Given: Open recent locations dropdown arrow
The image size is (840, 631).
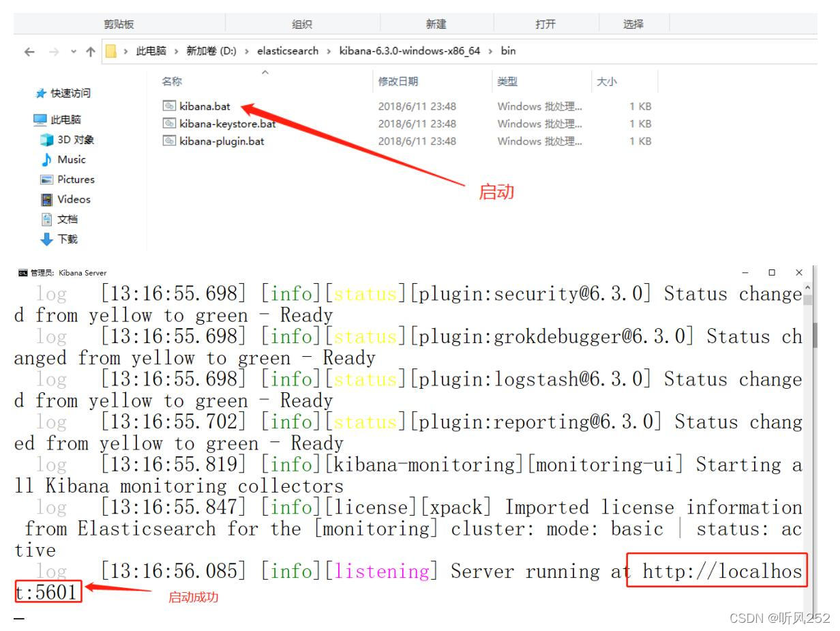Looking at the screenshot, I should point(73,51).
